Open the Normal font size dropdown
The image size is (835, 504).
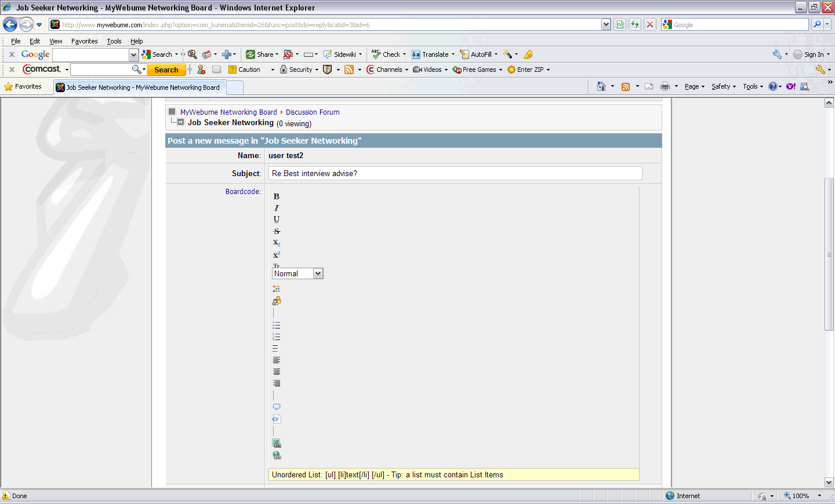297,273
